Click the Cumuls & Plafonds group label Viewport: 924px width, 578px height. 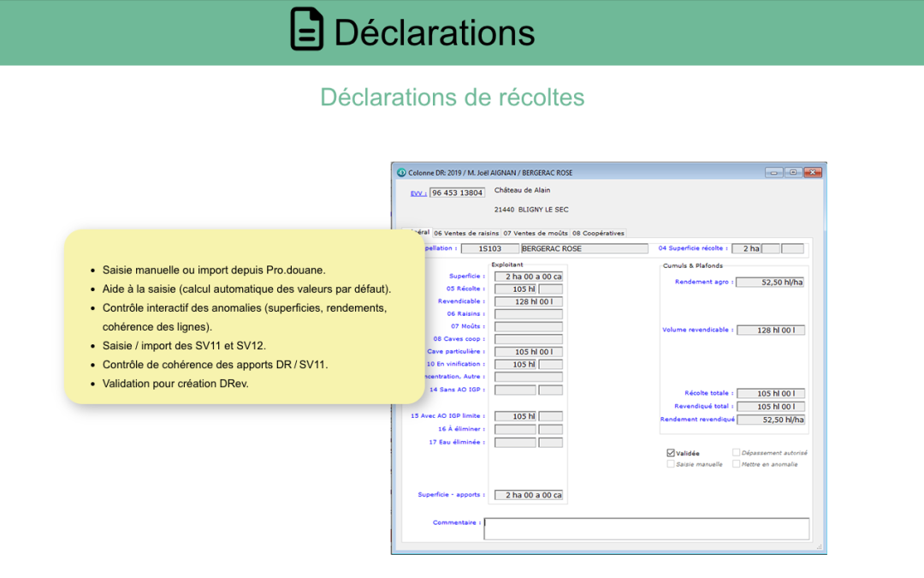[692, 266]
